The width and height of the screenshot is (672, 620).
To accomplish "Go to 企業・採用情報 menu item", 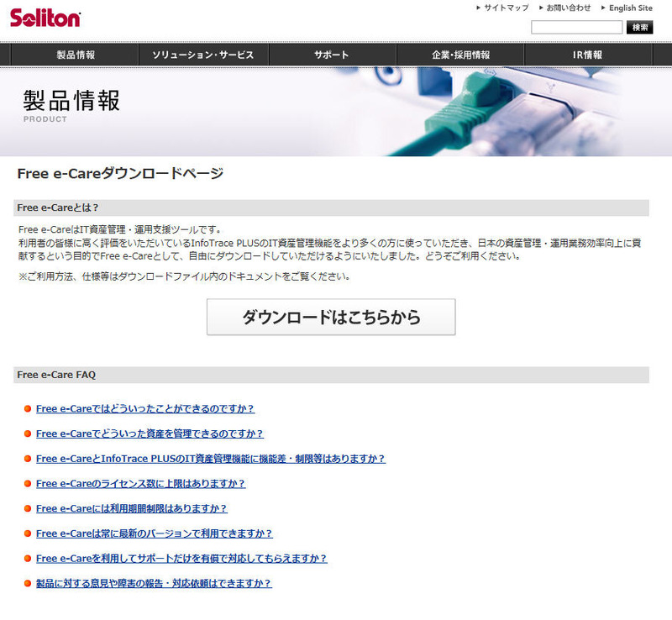I will (460, 55).
